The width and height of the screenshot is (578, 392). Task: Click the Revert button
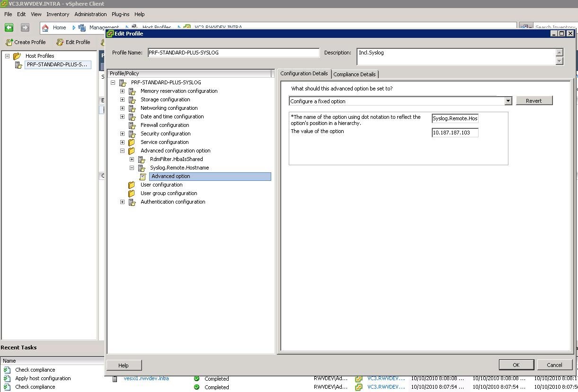(534, 101)
